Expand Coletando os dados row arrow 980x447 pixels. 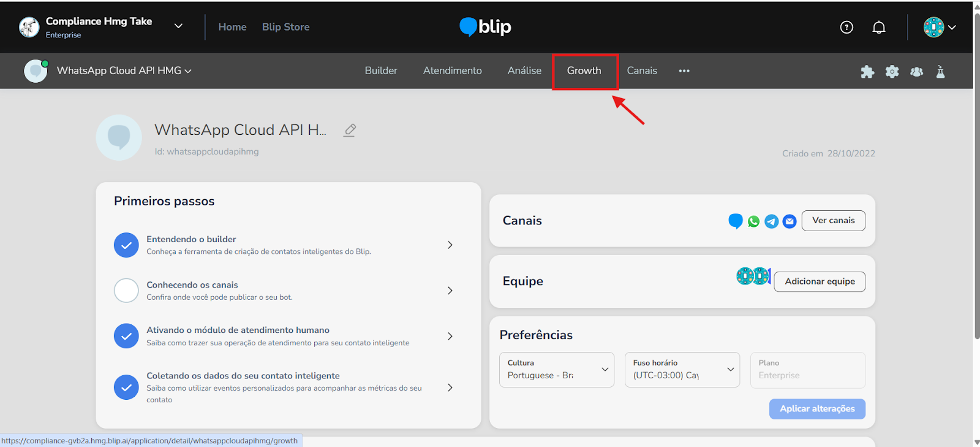point(450,388)
